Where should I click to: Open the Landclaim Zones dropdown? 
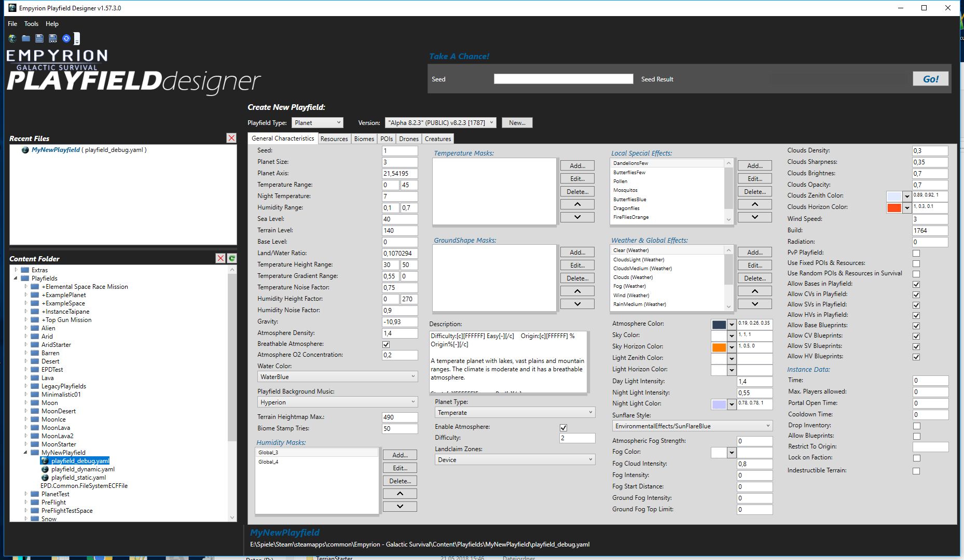[515, 460]
